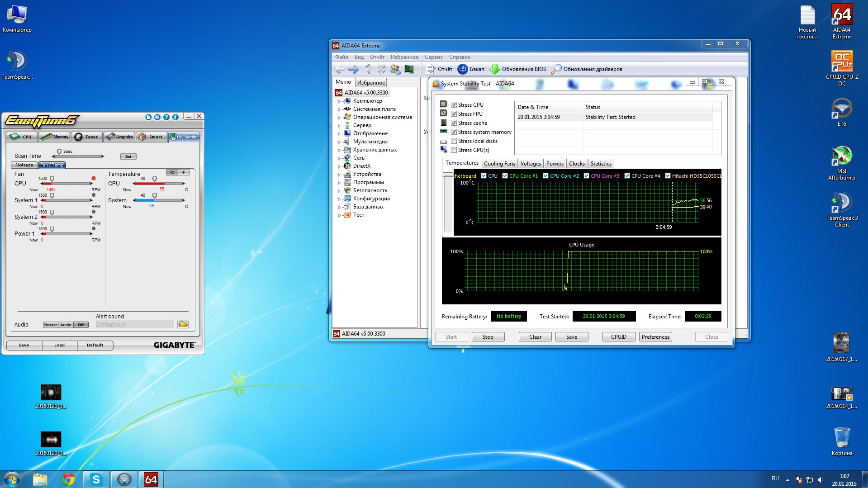Click the Scan Time slider thumb
The image size is (868, 488).
tap(59, 152)
